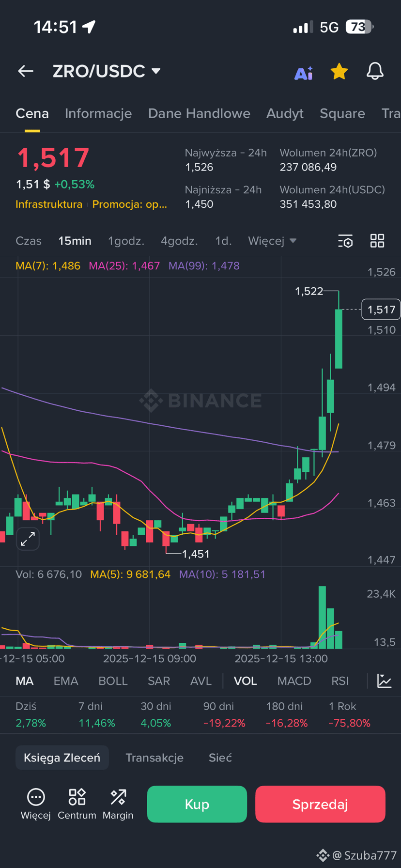This screenshot has width=401, height=868.
Task: Switch to Square tab
Action: pyautogui.click(x=342, y=113)
